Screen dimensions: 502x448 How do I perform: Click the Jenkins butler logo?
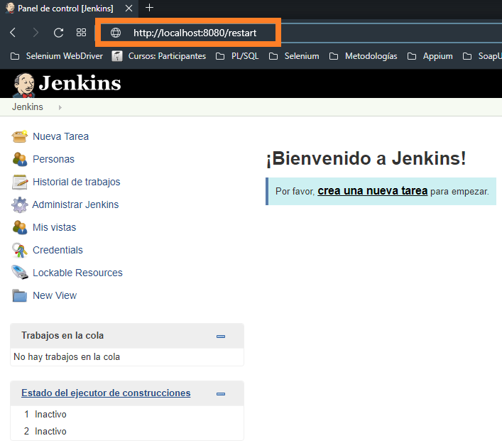coord(25,84)
